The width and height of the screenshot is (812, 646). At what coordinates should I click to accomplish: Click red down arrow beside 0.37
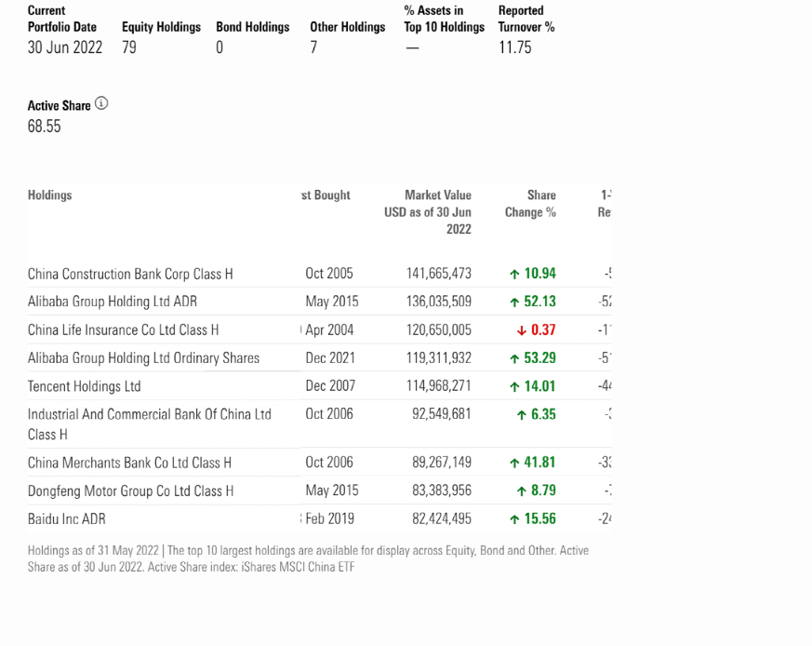522,330
